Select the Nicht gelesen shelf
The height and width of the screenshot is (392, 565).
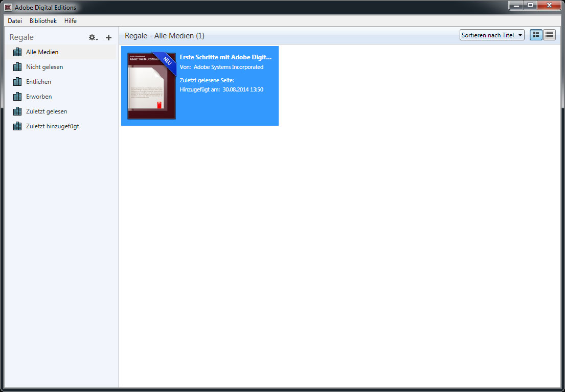[60, 67]
